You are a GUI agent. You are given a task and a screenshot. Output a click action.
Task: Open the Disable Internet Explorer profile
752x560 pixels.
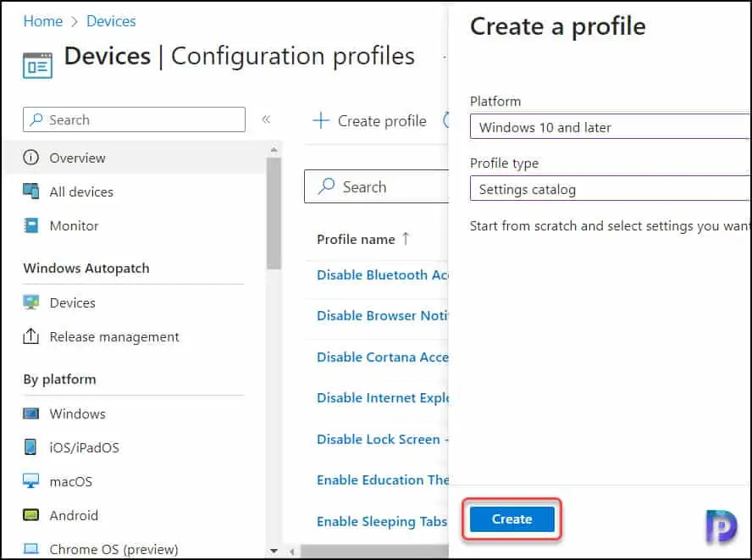[383, 398]
